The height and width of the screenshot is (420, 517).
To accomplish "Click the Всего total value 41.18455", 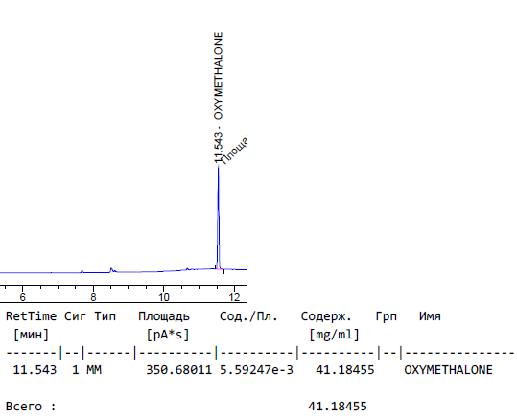I will click(338, 407).
